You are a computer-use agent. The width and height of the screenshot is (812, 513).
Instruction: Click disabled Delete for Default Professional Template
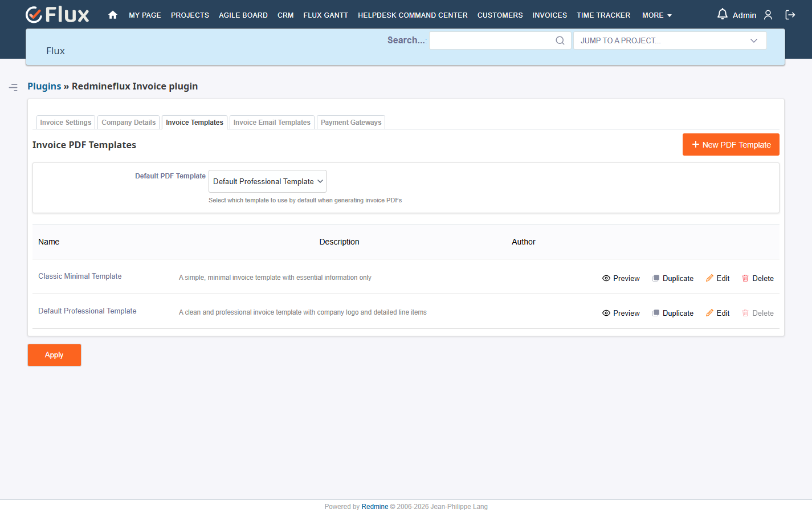758,313
